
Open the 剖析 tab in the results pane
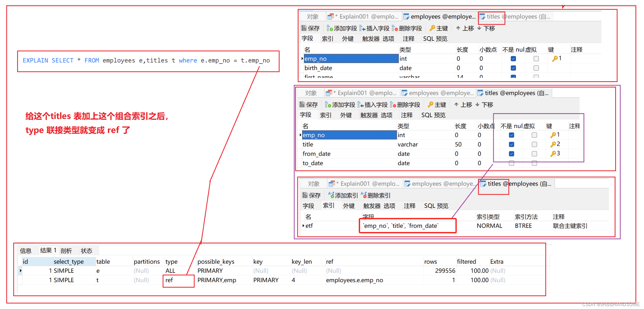pos(66,251)
